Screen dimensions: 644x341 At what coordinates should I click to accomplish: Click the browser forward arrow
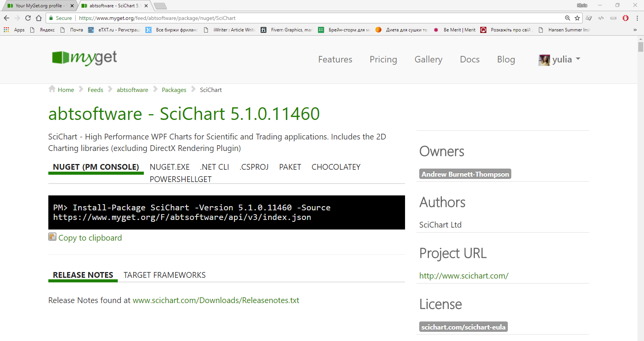[x=17, y=18]
